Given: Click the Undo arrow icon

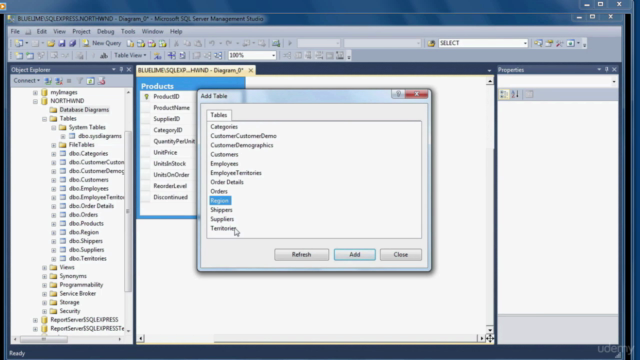Looking at the screenshot, I should pyautogui.click(x=211, y=43).
